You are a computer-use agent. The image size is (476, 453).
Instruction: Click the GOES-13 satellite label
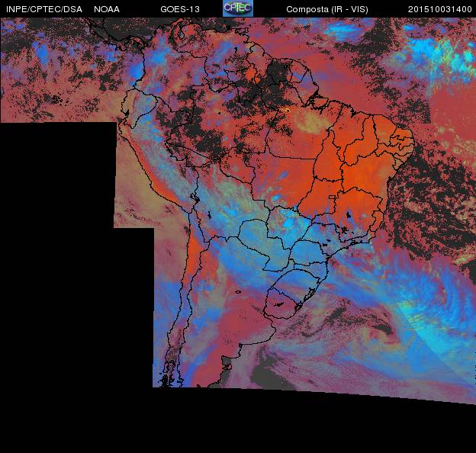click(180, 9)
